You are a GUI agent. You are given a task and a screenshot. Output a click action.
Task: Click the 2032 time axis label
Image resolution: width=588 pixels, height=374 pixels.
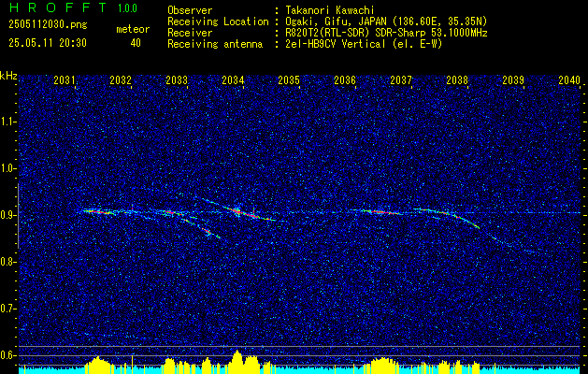point(121,80)
